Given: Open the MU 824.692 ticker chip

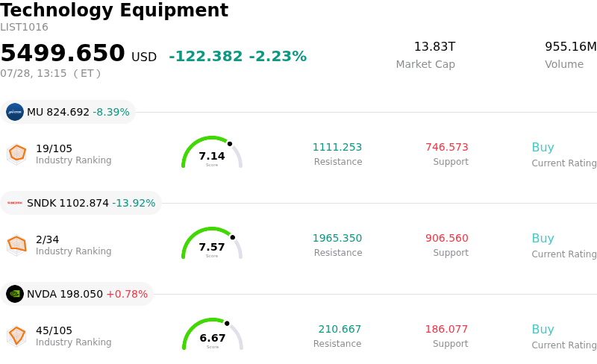Looking at the screenshot, I should (68, 112).
